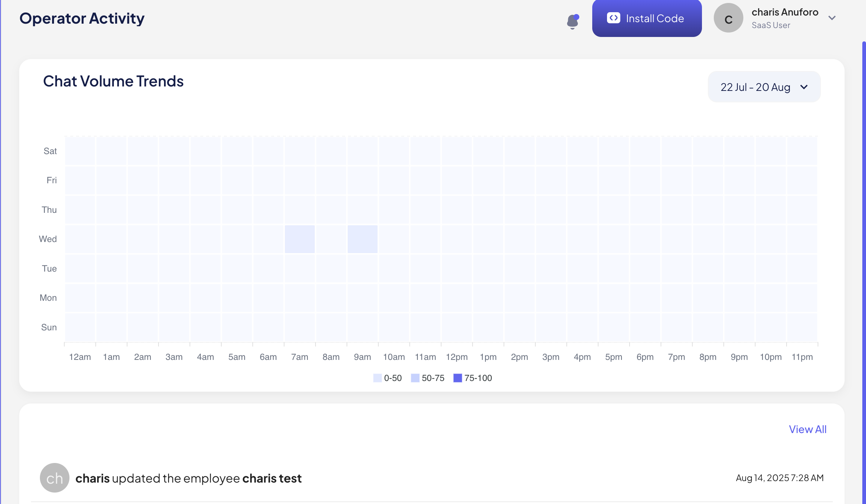Toggle the 50-75 legend series

coord(433,378)
